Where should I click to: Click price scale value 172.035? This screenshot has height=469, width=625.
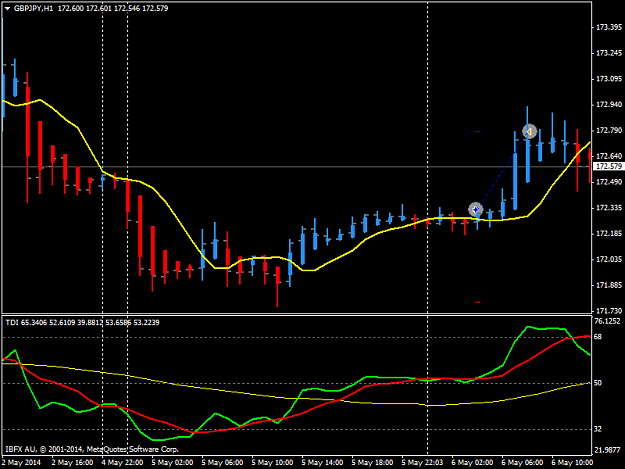pyautogui.click(x=609, y=259)
